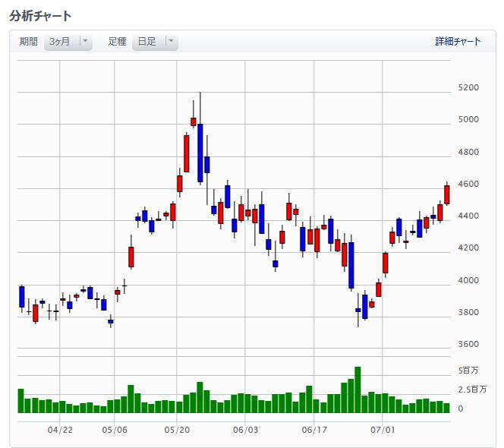504x448 pixels.
Task: Click the 05/06 date label
Action: coord(114,430)
